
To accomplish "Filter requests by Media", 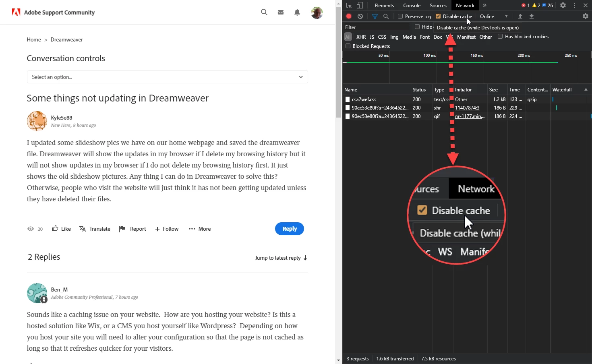I will click(x=409, y=37).
